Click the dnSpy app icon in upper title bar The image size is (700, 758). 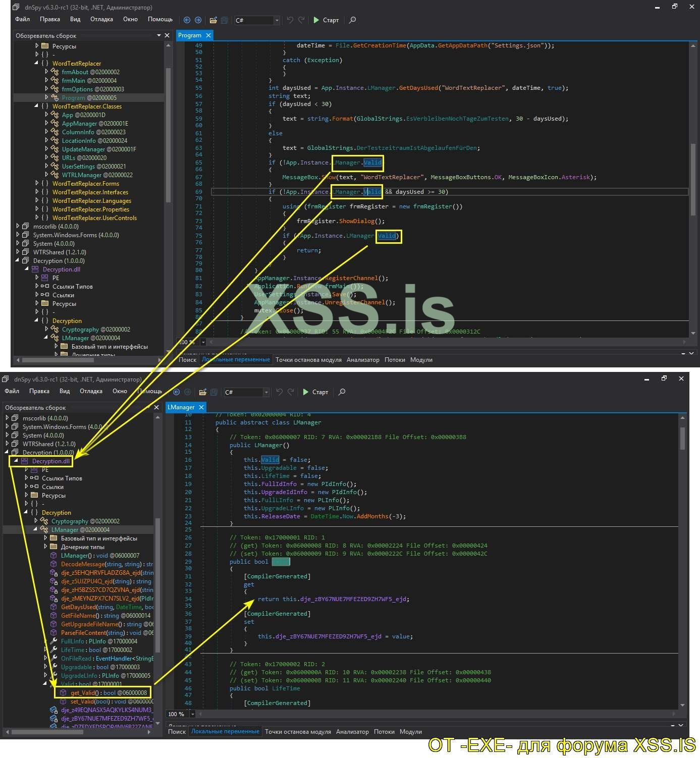pyautogui.click(x=16, y=7)
